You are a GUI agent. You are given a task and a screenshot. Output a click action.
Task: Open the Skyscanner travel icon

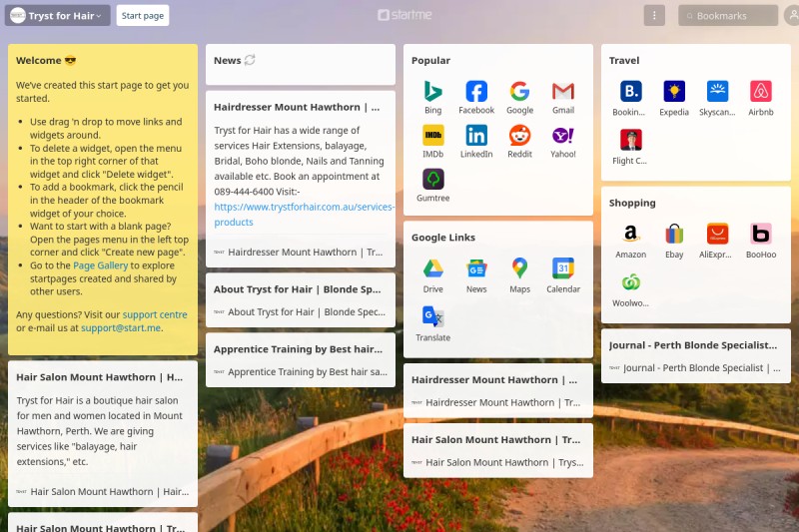pyautogui.click(x=717, y=92)
